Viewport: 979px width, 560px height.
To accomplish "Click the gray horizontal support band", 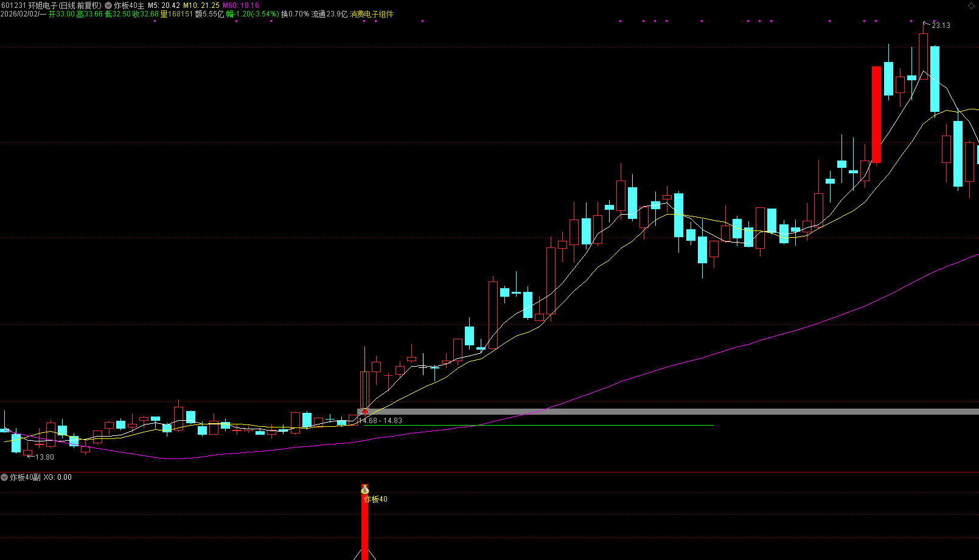I will 669,412.
